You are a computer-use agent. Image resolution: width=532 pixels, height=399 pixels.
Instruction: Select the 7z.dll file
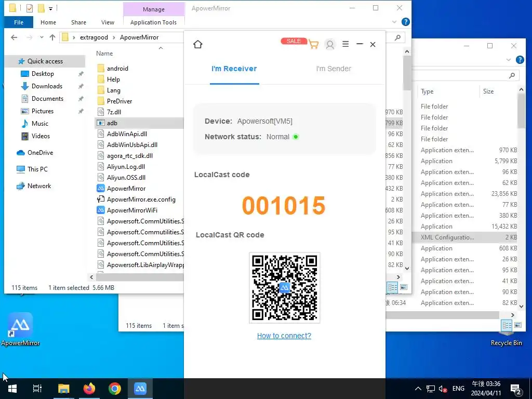click(x=114, y=112)
